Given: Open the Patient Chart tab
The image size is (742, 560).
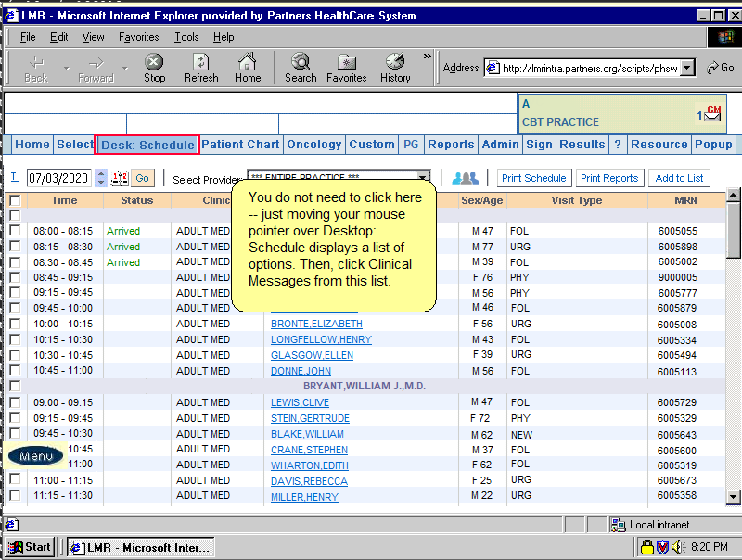Looking at the screenshot, I should pos(240,145).
